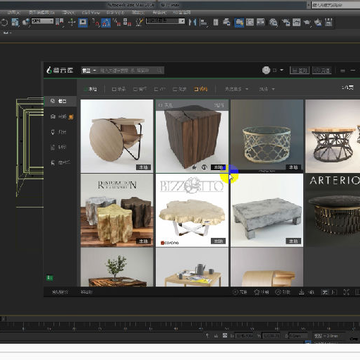Viewport: 360px width, 360px height.
Task: Click the Align tool icon
Action: [203, 22]
